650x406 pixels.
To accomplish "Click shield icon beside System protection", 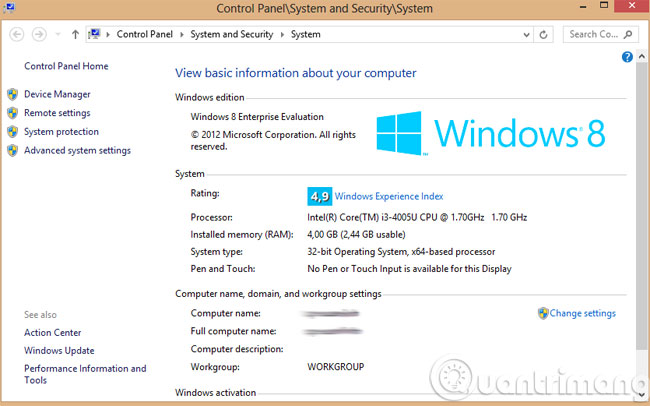I will (x=12, y=131).
